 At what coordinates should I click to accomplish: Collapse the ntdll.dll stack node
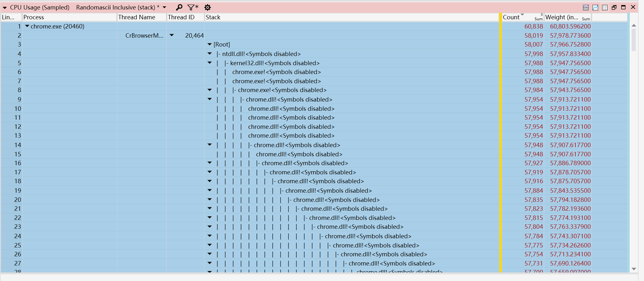[x=210, y=54]
